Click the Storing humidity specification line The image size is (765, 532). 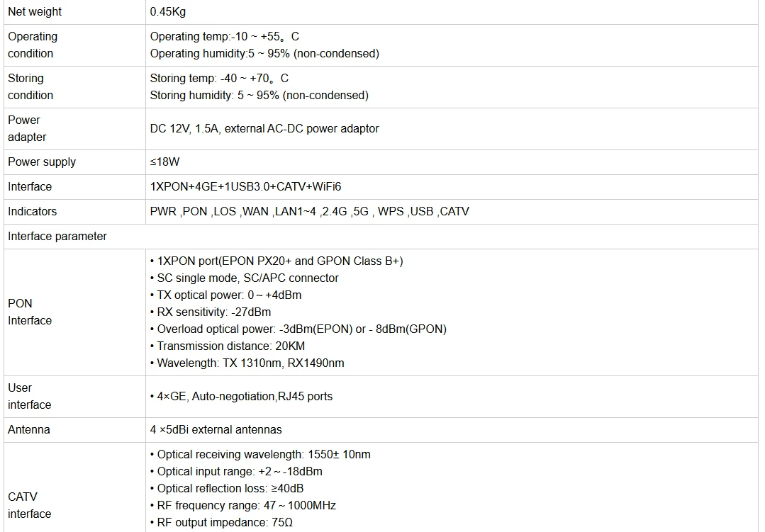tap(259, 96)
